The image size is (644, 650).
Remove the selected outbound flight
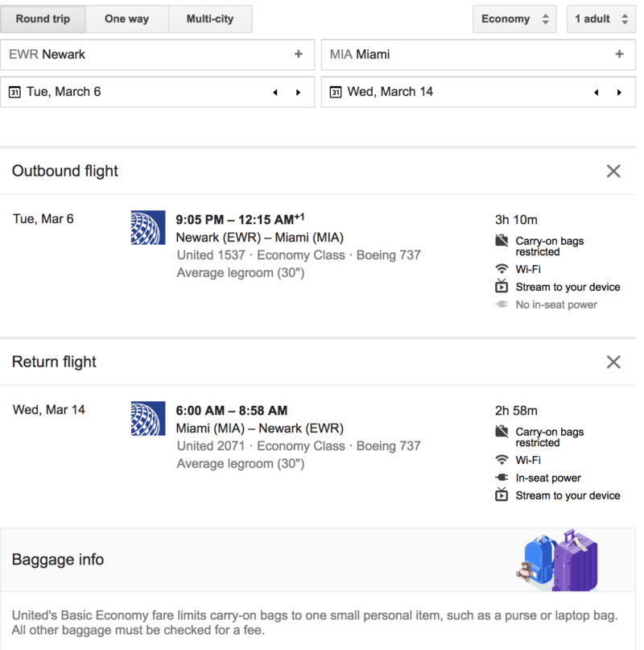click(x=613, y=171)
